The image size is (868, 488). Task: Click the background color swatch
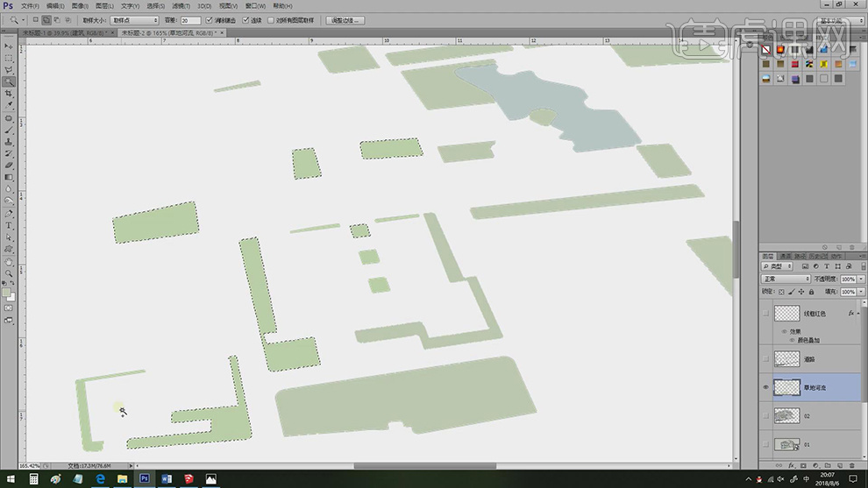pos(11,296)
